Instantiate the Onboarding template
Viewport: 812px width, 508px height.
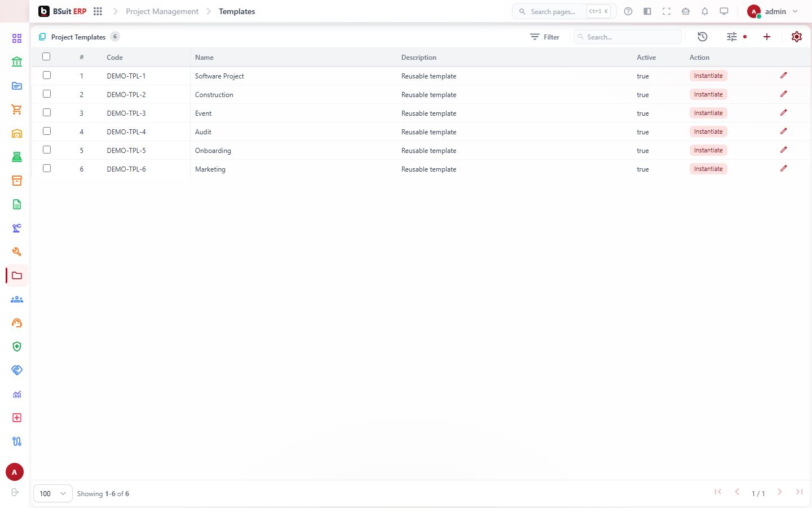tap(708, 150)
